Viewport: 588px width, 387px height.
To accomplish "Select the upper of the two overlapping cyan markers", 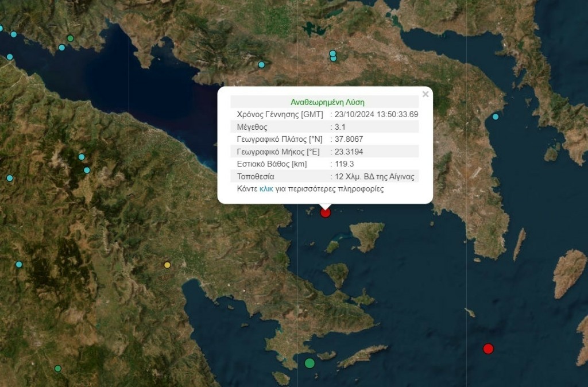I will click(332, 53).
